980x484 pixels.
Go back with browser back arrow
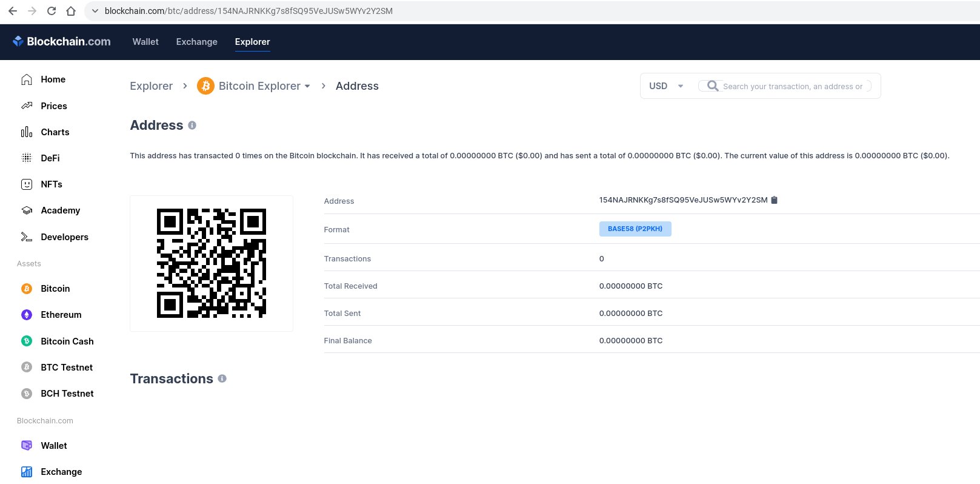(x=13, y=11)
